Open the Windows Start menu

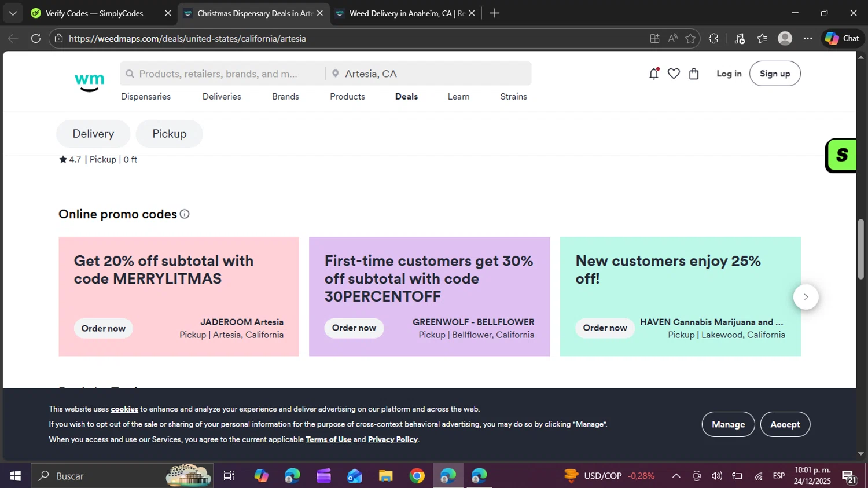click(16, 476)
